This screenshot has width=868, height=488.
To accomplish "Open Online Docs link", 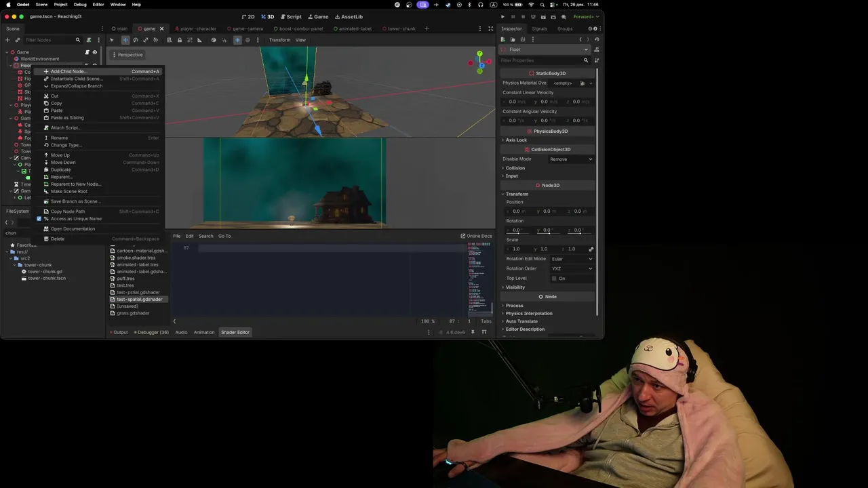I will click(x=476, y=236).
